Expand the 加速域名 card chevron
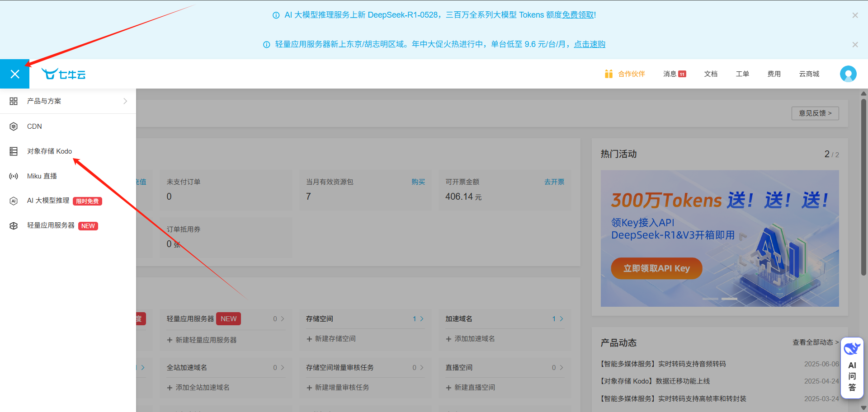Viewport: 868px width, 412px height. (x=561, y=319)
